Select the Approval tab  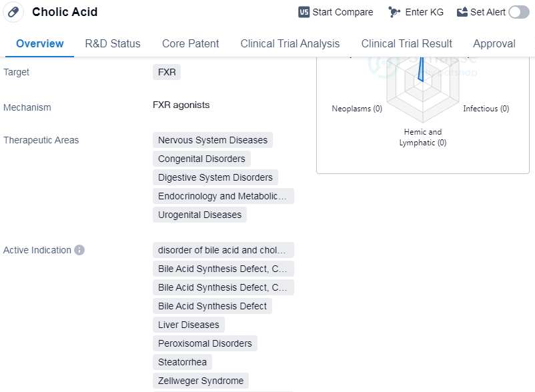click(x=494, y=43)
